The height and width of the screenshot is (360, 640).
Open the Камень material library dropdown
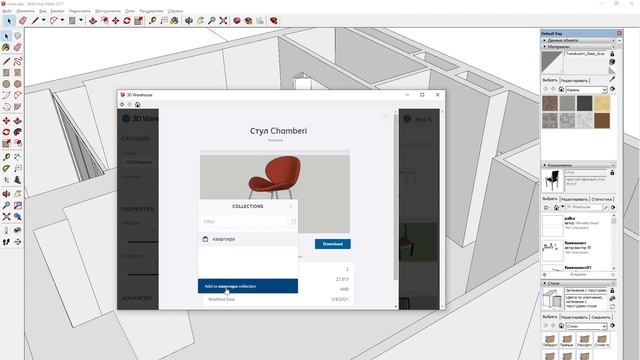tap(586, 89)
